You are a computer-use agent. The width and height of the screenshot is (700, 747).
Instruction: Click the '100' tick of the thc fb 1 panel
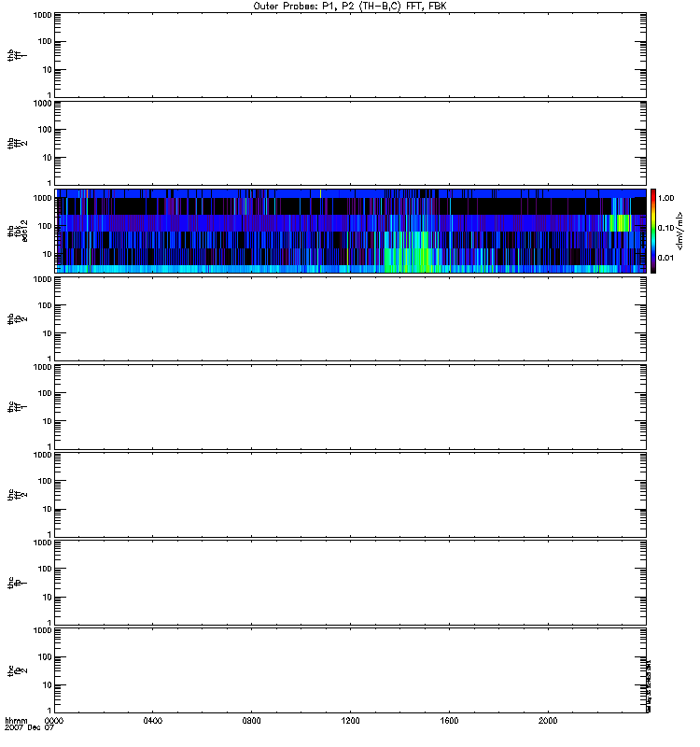(x=45, y=569)
